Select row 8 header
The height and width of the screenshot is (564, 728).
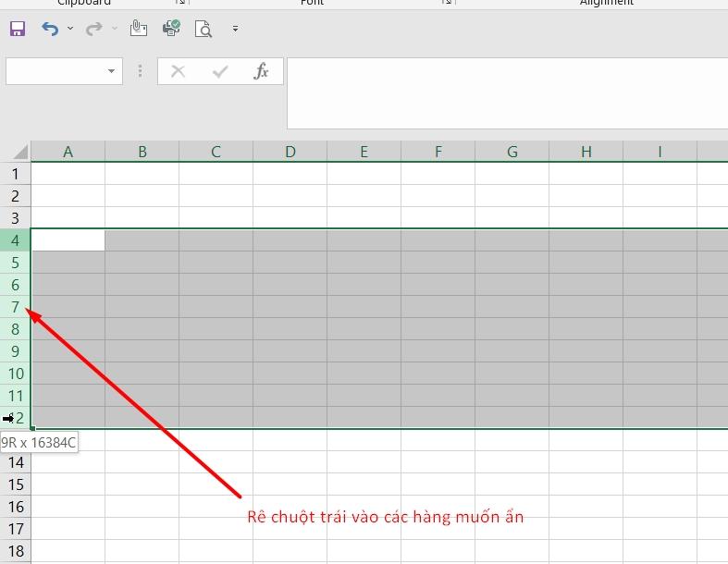click(16, 329)
